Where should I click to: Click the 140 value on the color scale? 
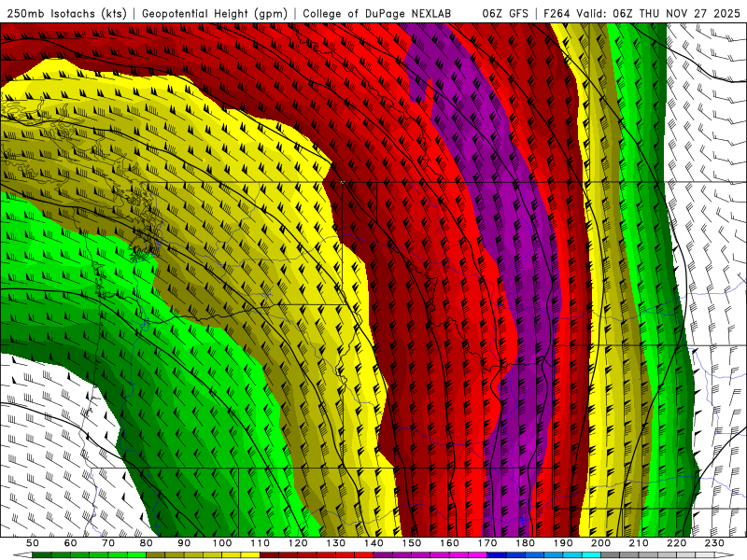click(373, 543)
